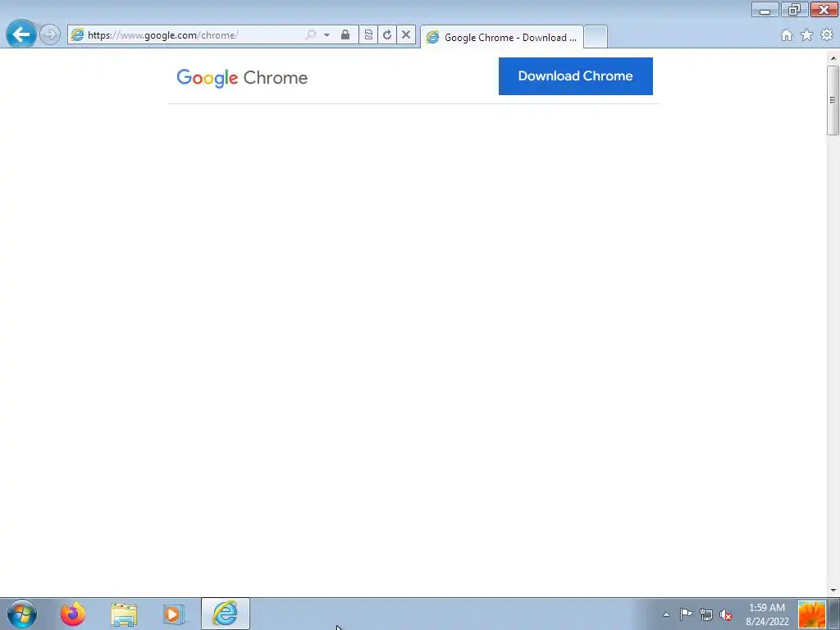Screen dimensions: 840x630
Task: Restore down the Internet Explorer window
Action: point(794,10)
